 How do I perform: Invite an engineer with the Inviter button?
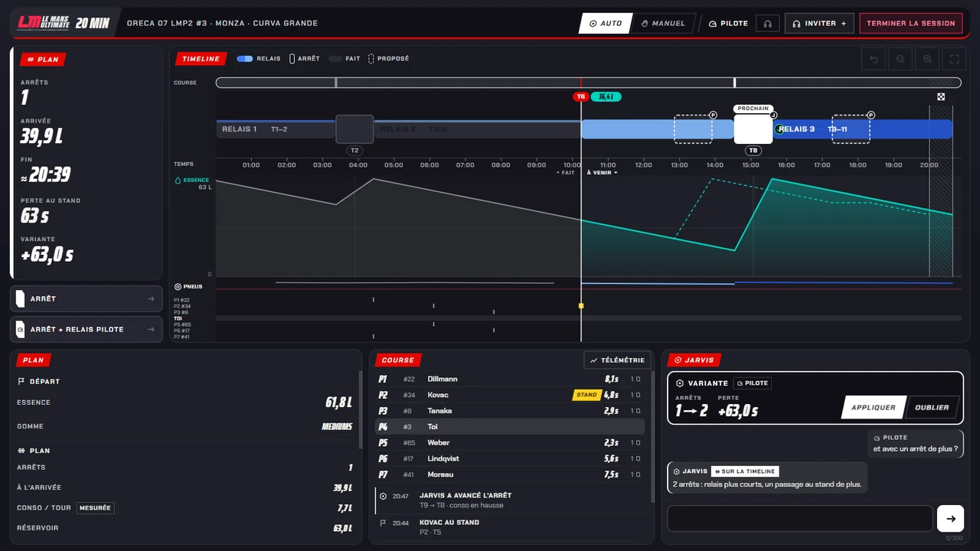(x=819, y=24)
